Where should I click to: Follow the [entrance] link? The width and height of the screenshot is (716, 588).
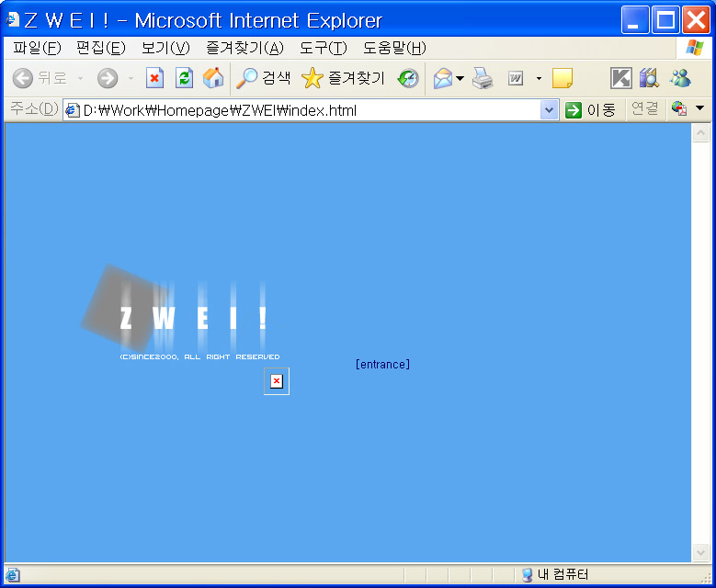382,365
